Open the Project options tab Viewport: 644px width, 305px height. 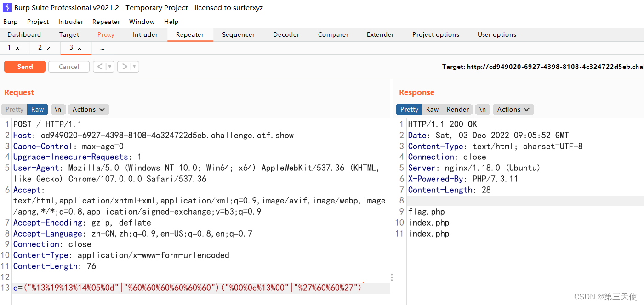tap(436, 34)
